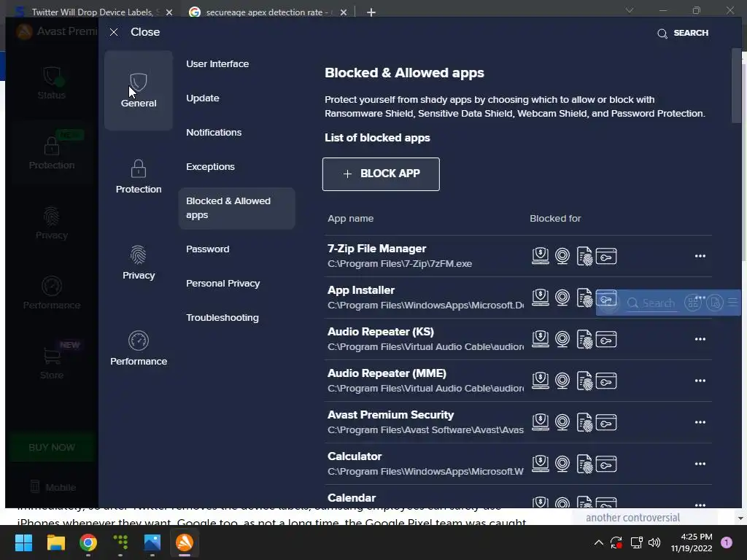Click Ransomware Shield icon for App Installer
Viewport: 747px width, 560px height.
(x=541, y=297)
